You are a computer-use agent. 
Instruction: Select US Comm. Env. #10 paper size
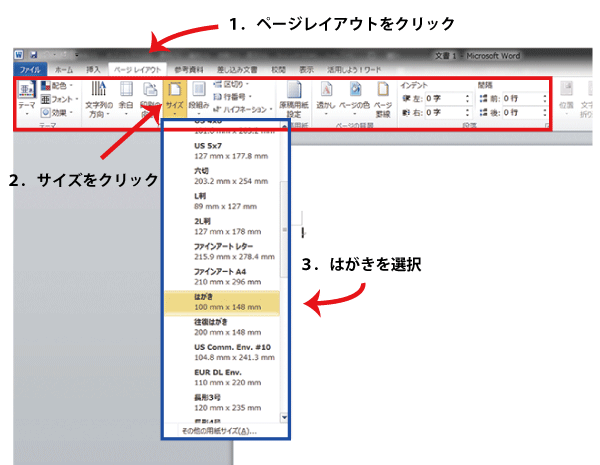222,352
